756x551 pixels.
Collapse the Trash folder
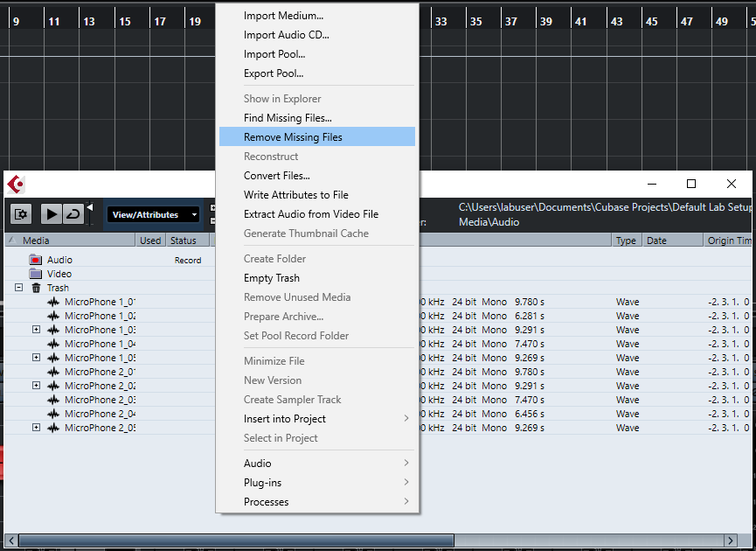18,288
